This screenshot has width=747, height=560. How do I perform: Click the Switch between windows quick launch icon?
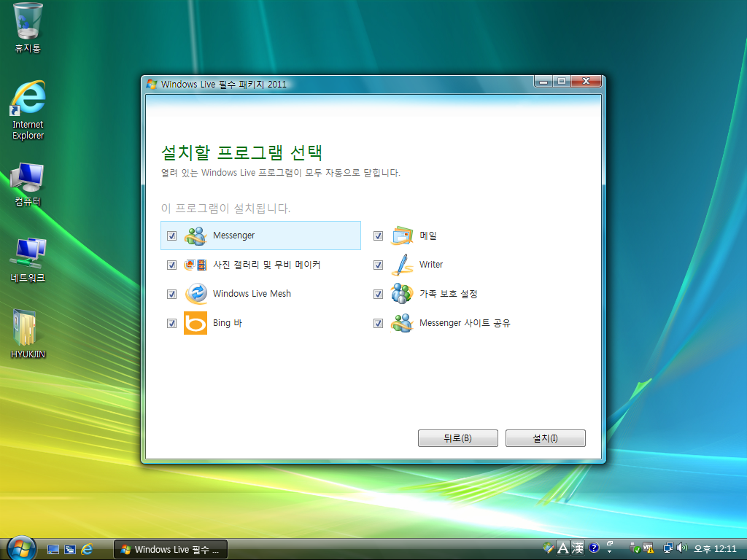click(70, 550)
